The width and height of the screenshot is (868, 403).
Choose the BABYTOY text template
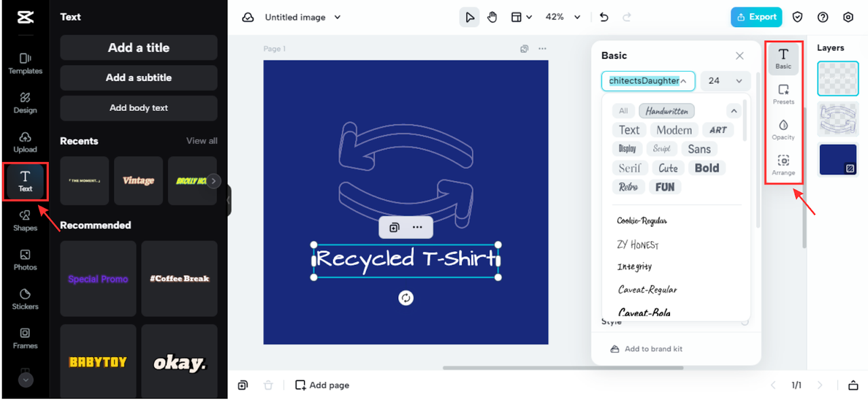coord(98,362)
